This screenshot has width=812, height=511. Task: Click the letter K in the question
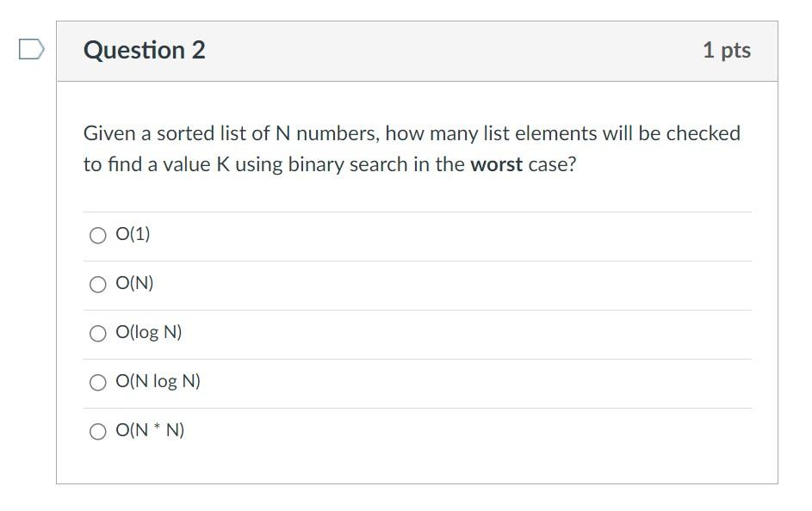point(223,164)
